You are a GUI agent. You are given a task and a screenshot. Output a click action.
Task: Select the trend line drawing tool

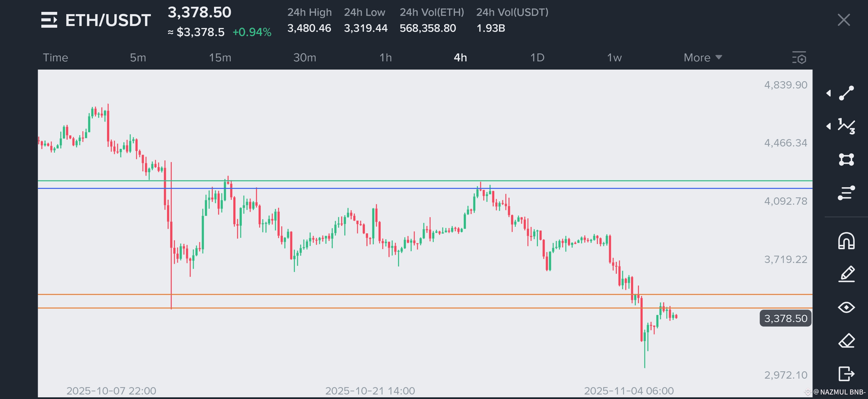pos(846,93)
